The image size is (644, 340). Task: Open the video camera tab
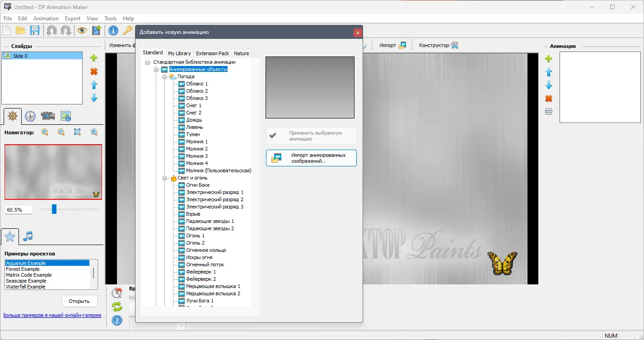48,116
